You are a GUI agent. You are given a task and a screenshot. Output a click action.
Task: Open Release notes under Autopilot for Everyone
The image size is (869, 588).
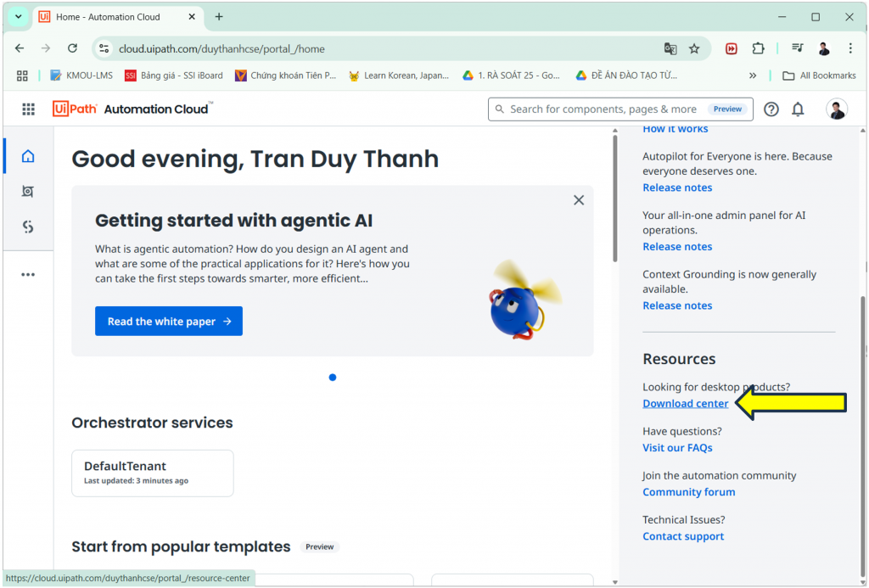coord(677,188)
